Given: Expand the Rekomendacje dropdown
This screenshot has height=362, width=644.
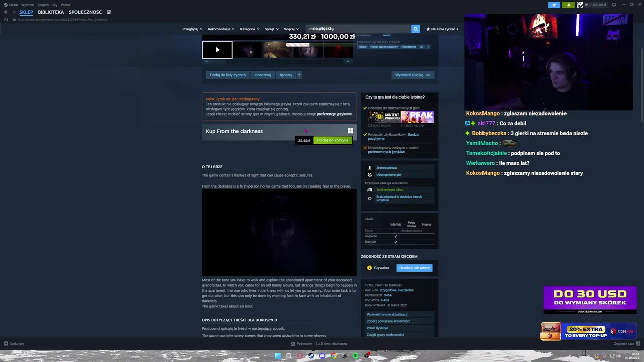Looking at the screenshot, I should pos(221,29).
